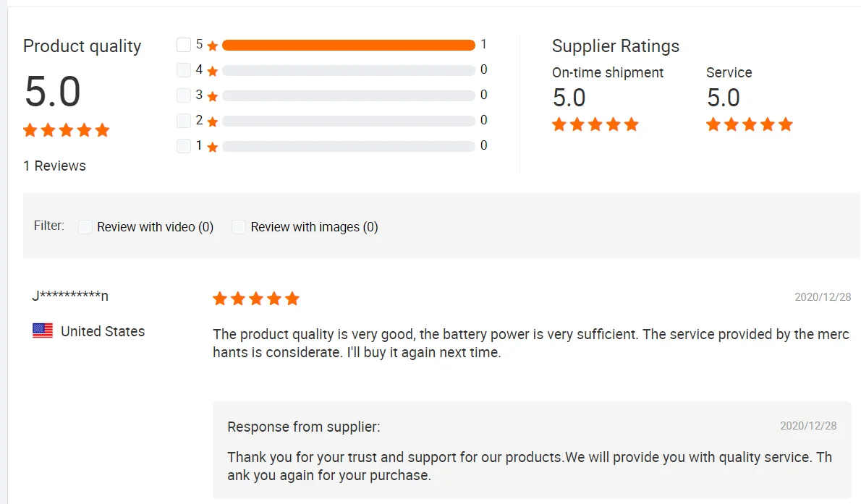Click the star icon beside number 5
This screenshot has width=861, height=504.
pyautogui.click(x=213, y=46)
